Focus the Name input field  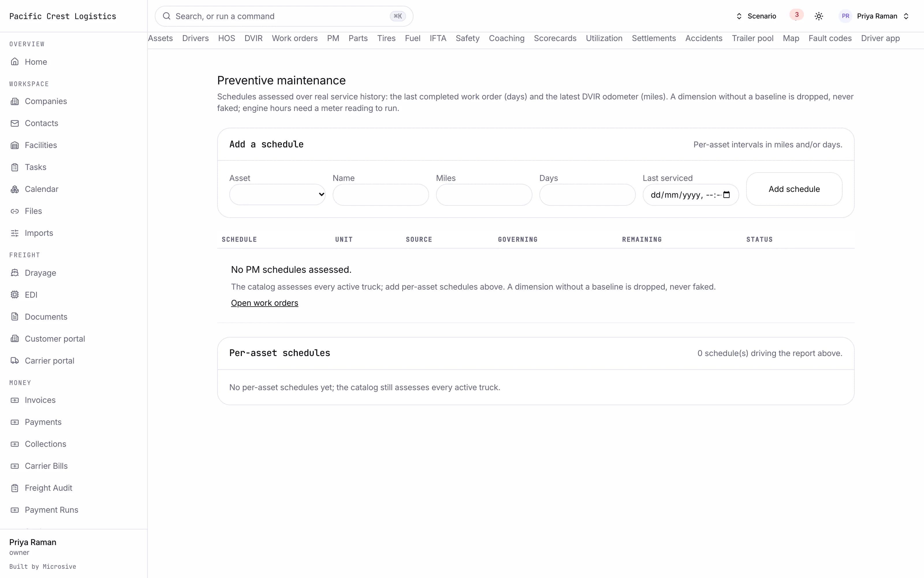point(381,194)
